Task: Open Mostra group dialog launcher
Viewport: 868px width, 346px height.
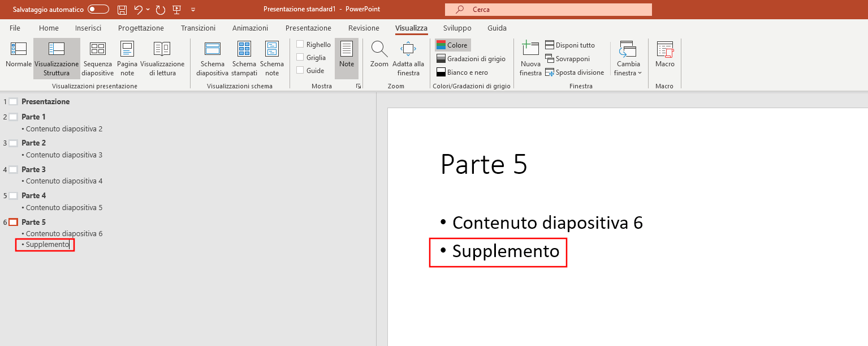Action: pyautogui.click(x=358, y=86)
